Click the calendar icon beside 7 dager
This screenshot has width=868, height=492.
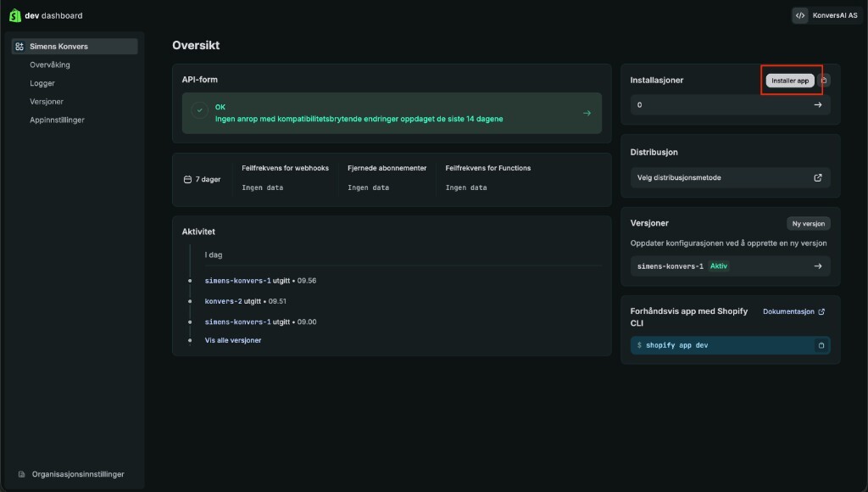[x=187, y=180]
